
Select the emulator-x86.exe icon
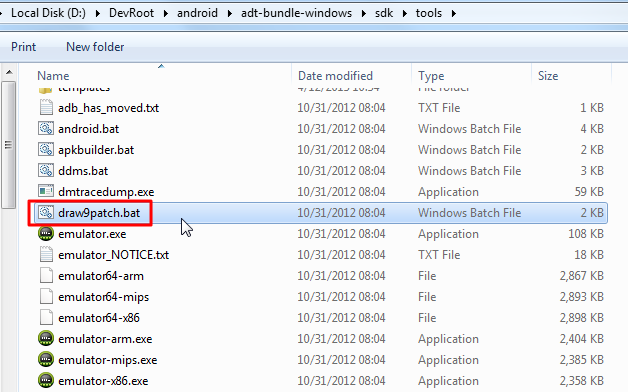tap(46, 380)
